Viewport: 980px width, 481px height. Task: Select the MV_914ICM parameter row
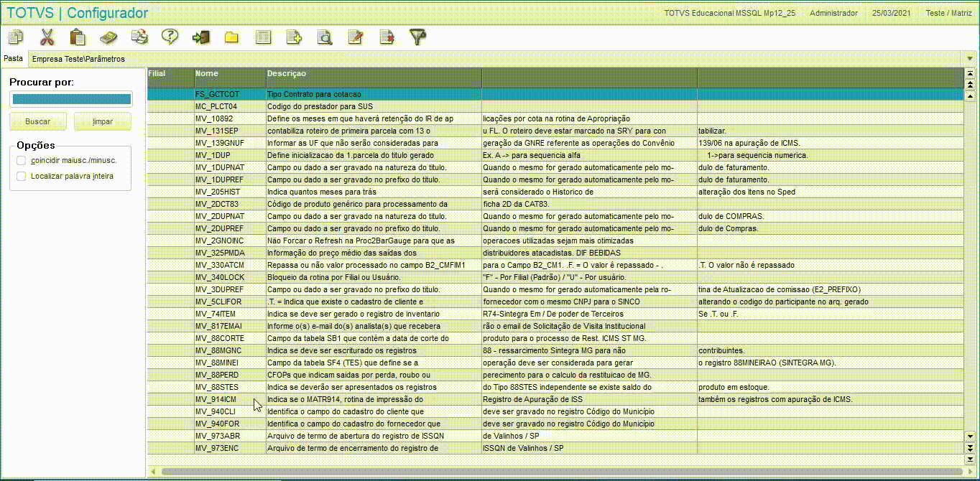[x=555, y=399]
